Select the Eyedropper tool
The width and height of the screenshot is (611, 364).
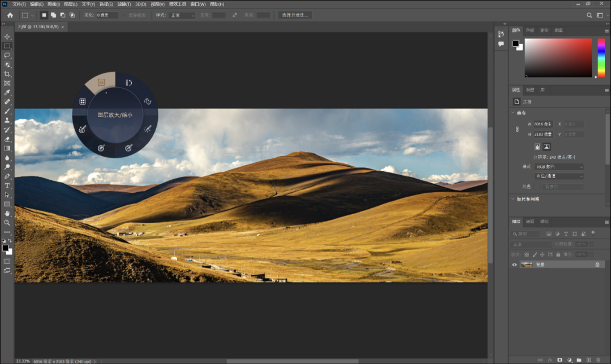pyautogui.click(x=7, y=93)
